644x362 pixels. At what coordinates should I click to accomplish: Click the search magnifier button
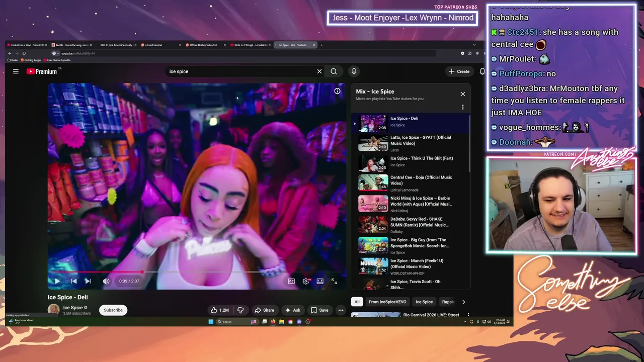pyautogui.click(x=334, y=71)
